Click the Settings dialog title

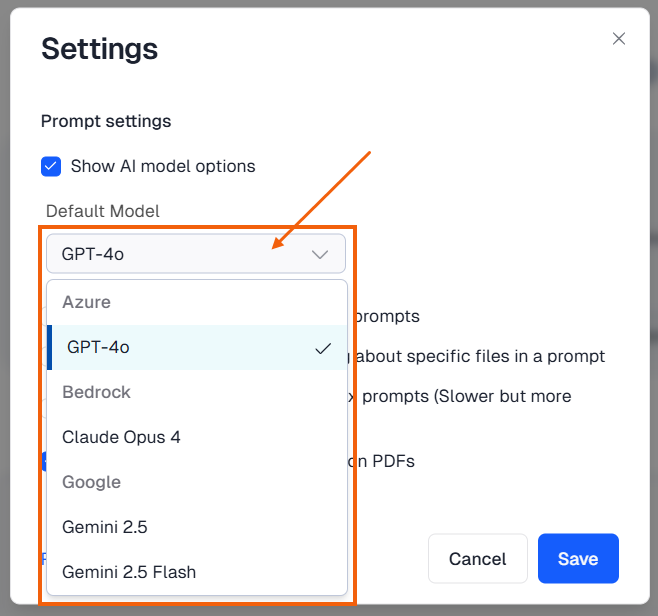tap(99, 48)
